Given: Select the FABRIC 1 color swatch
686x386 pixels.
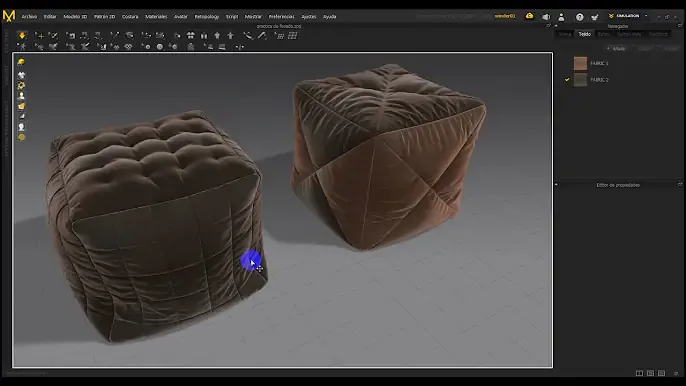Looking at the screenshot, I should (x=580, y=63).
